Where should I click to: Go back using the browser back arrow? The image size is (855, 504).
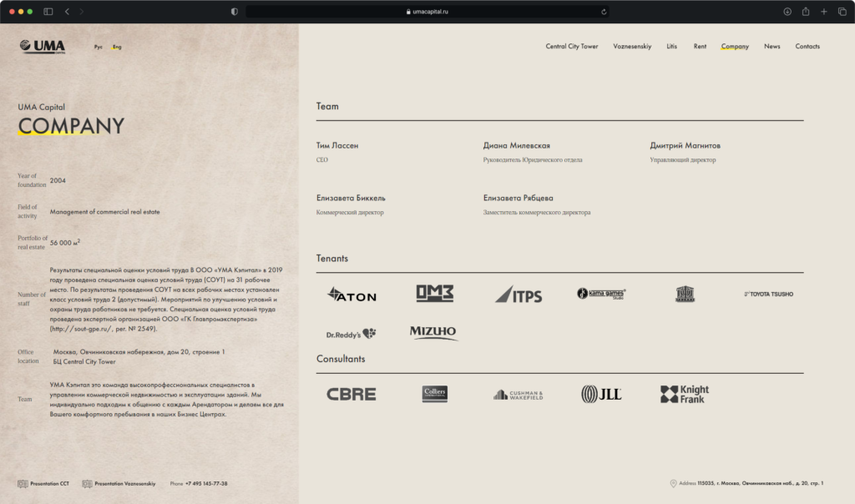(x=67, y=12)
